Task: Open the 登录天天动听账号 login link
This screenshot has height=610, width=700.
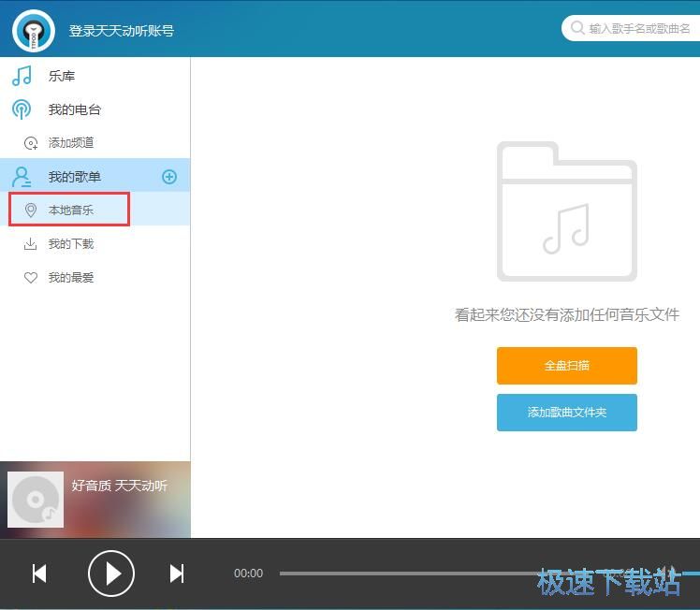Action: point(122,31)
